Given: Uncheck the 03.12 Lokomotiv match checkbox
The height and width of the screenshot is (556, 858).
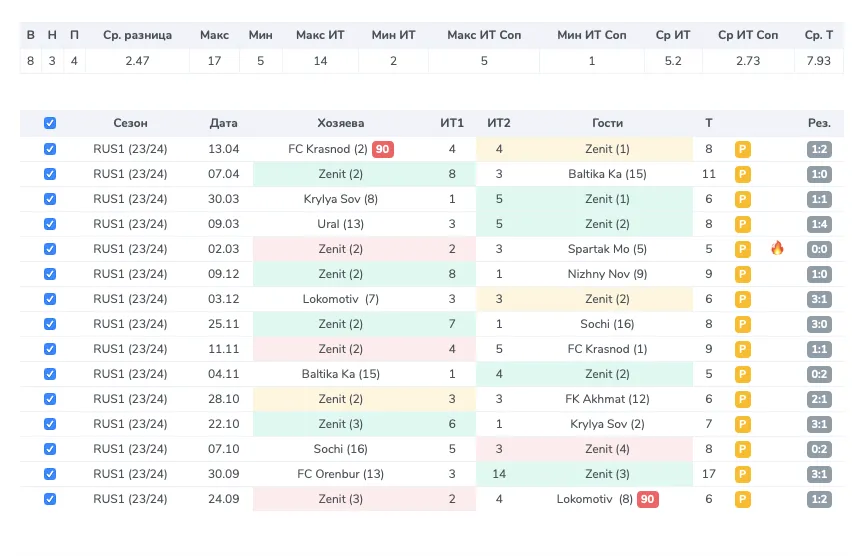Looking at the screenshot, I should [x=50, y=299].
